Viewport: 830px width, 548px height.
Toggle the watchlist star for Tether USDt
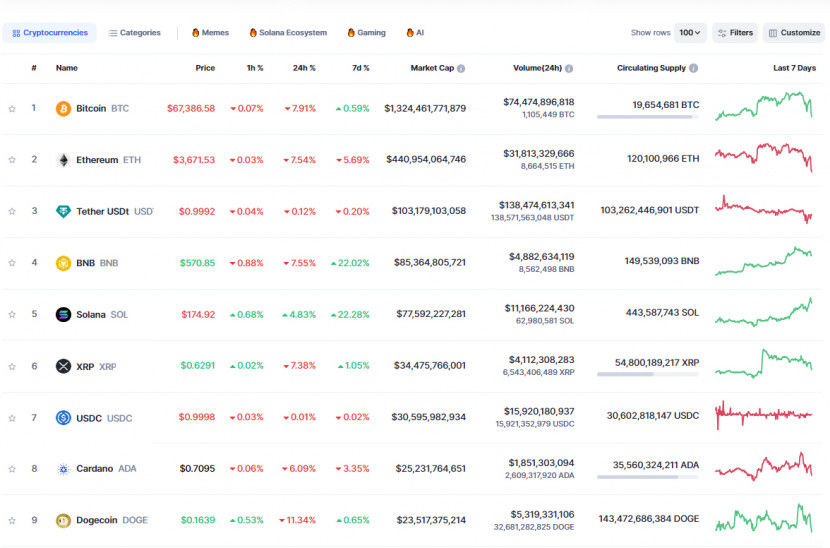[12, 211]
